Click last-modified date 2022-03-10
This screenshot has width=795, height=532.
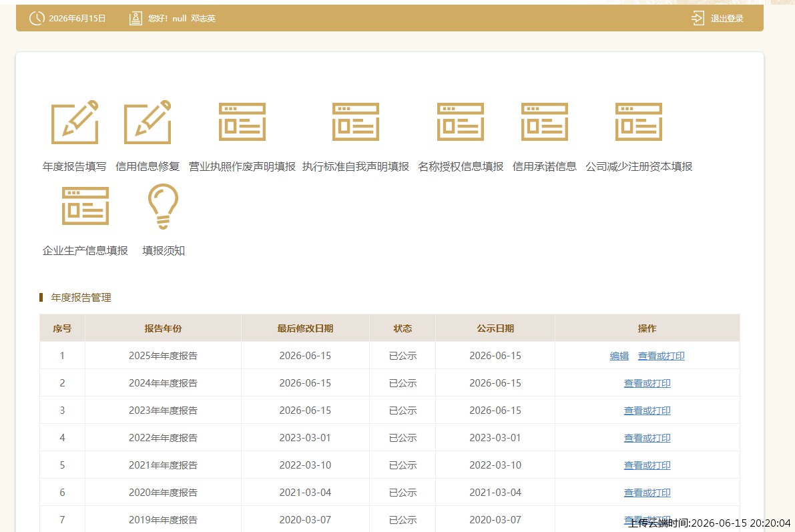pyautogui.click(x=305, y=465)
